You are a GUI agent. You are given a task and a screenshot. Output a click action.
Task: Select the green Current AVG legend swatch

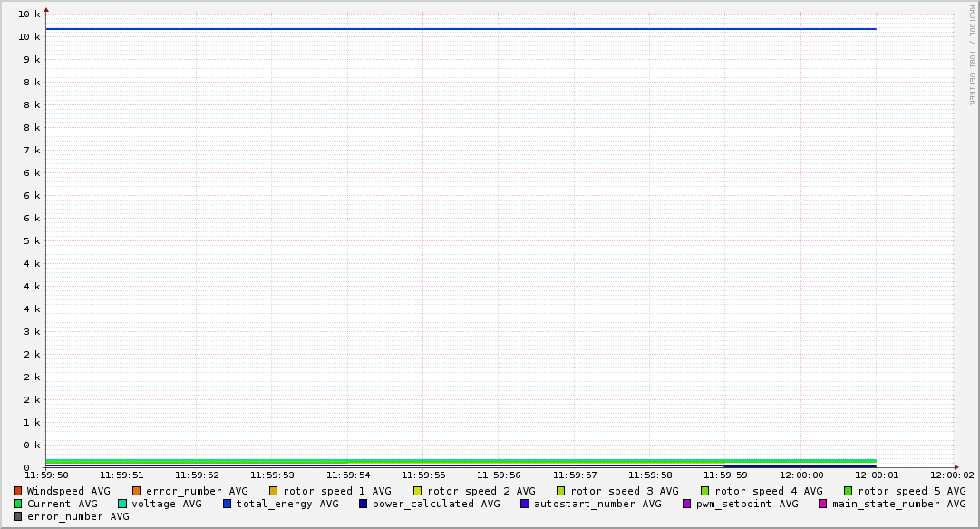click(18, 504)
